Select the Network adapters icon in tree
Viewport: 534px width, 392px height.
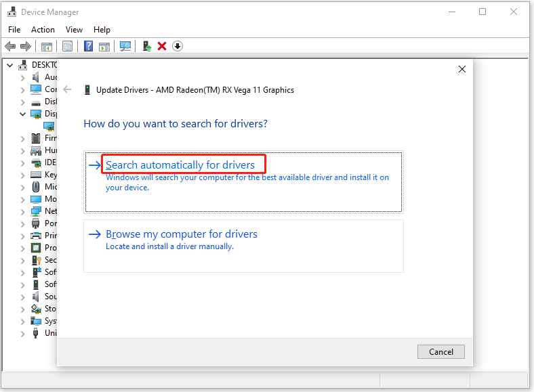(36, 211)
